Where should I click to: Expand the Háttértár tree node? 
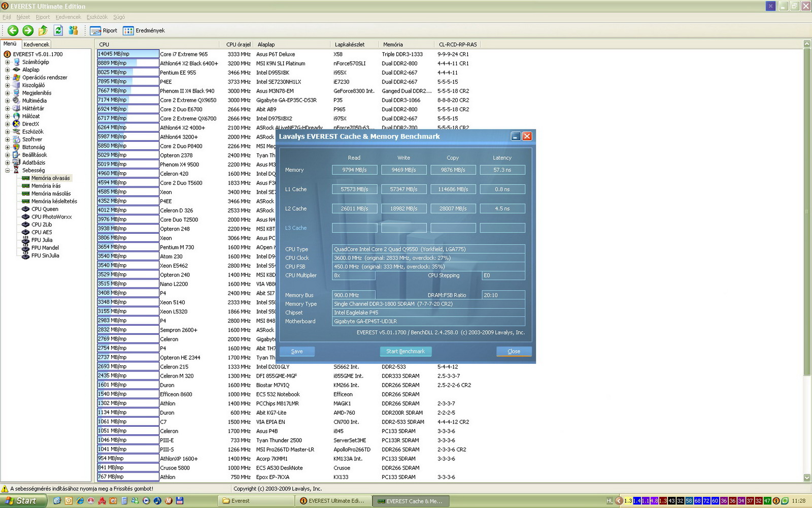[8, 108]
